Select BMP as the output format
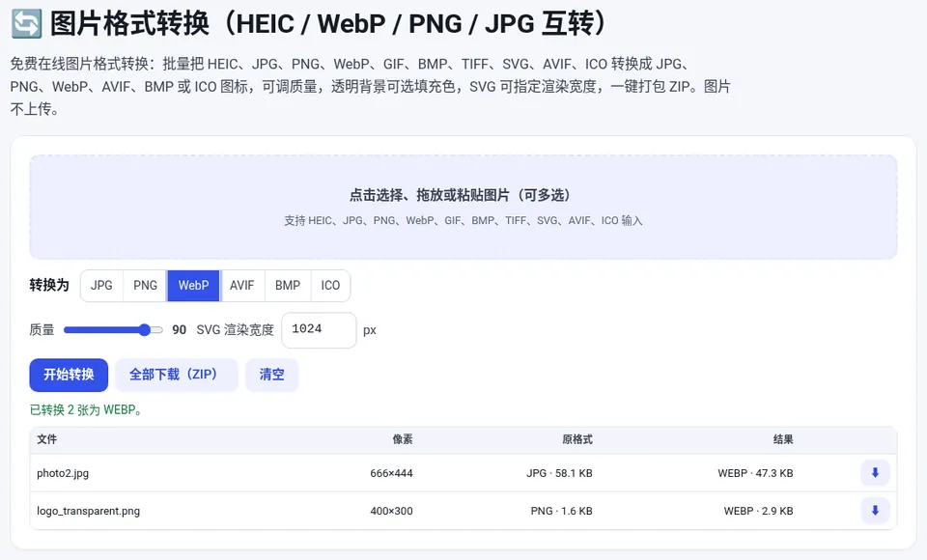 point(288,286)
